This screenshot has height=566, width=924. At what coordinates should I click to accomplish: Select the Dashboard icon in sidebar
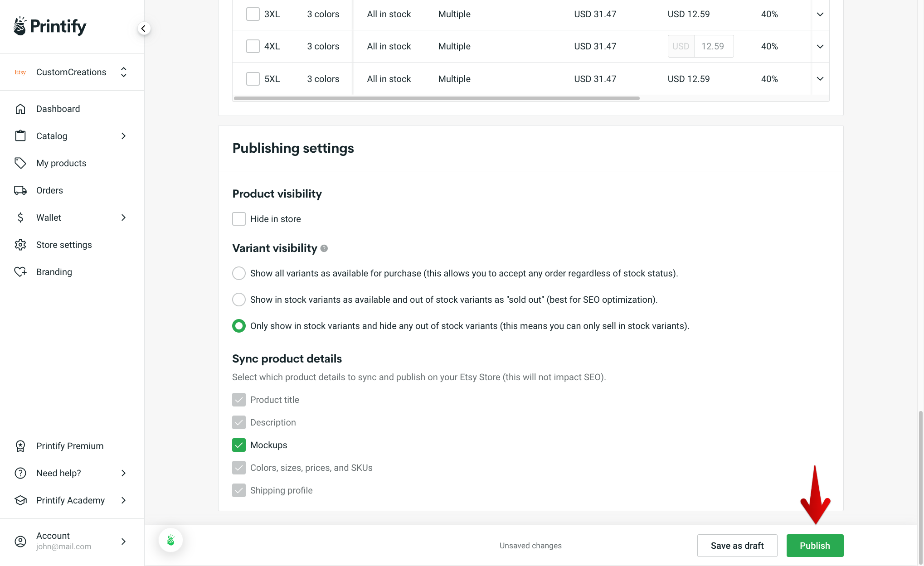tap(20, 109)
